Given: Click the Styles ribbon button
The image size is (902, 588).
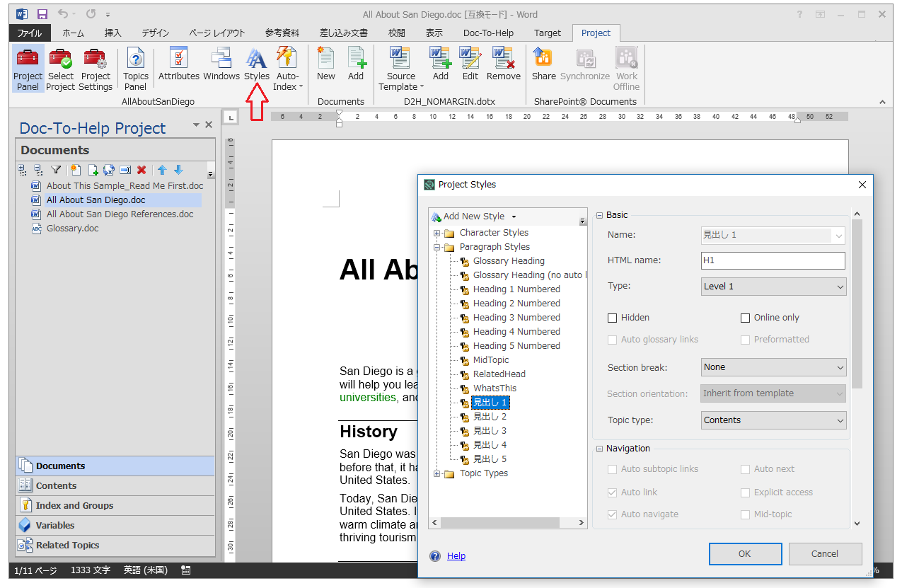Looking at the screenshot, I should [x=257, y=64].
